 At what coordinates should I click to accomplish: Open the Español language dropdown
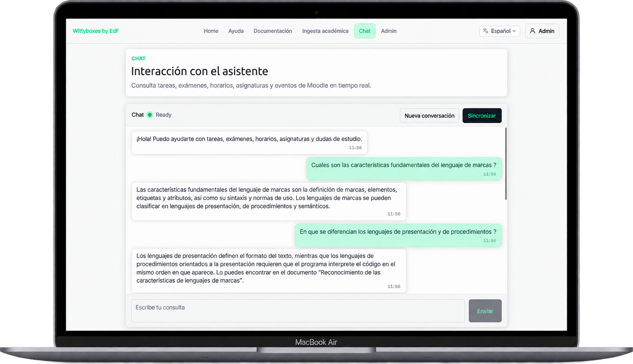pyautogui.click(x=499, y=31)
